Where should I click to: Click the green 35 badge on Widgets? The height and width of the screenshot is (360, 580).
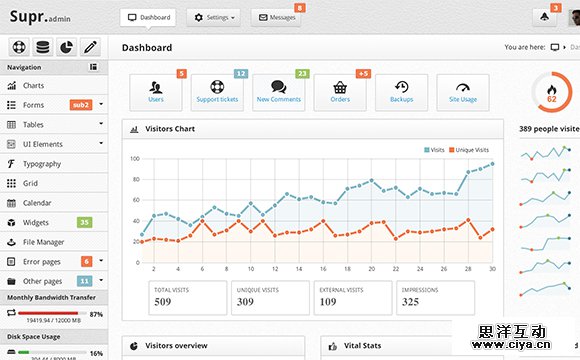pyautogui.click(x=84, y=222)
